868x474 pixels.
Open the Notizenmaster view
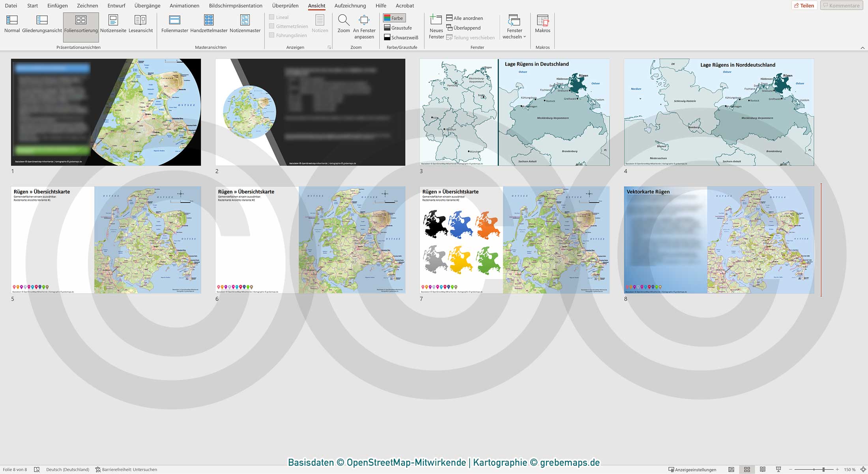(245, 26)
